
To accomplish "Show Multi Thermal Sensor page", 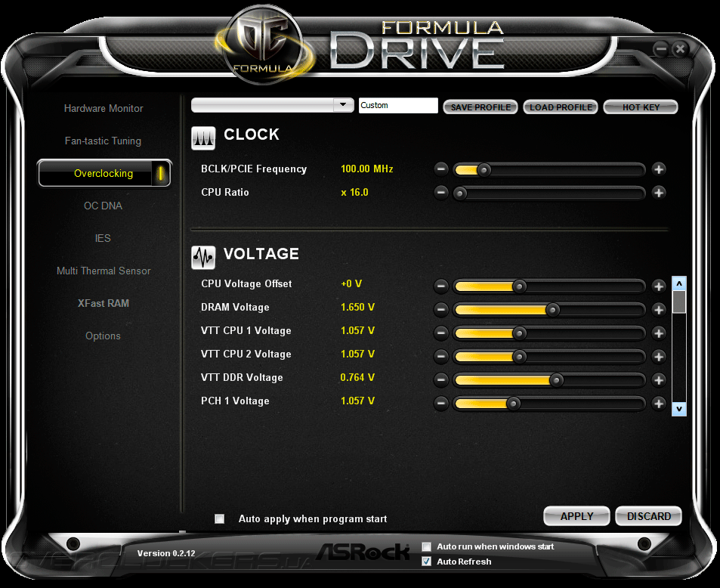I will click(x=104, y=271).
